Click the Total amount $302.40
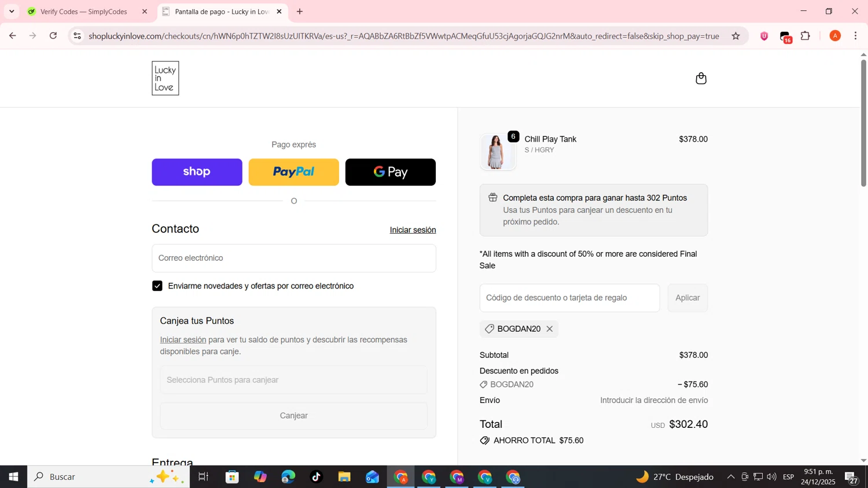Image resolution: width=868 pixels, height=488 pixels. pyautogui.click(x=688, y=424)
